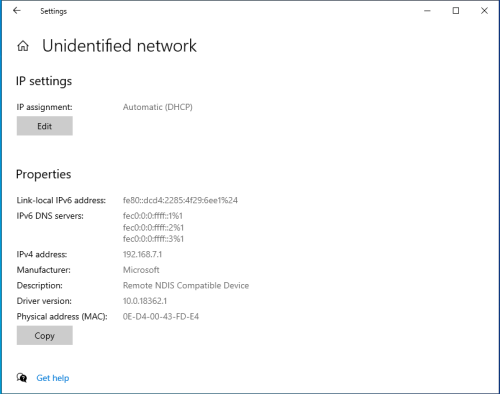
Task: Select the driver version 10.0.18362.1
Action: click(145, 301)
